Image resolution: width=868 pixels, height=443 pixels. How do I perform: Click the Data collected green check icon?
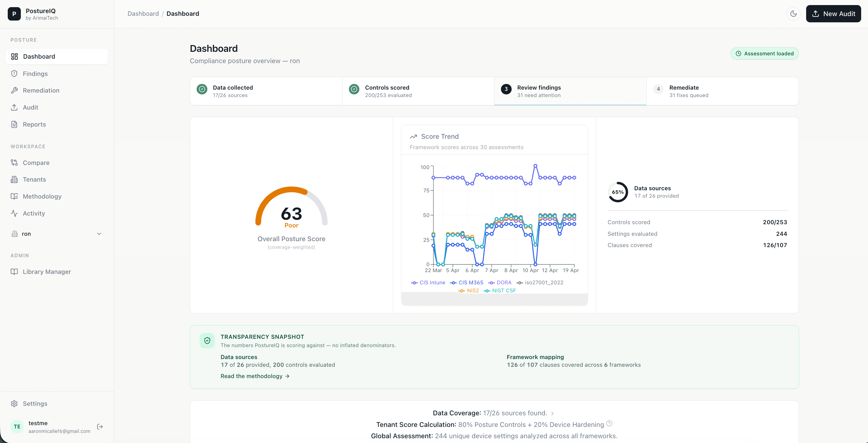pos(202,89)
